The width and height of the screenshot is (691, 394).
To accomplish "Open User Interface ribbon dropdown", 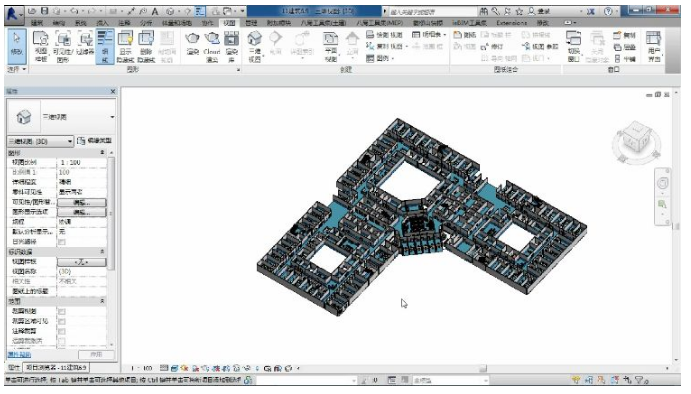I will 654,46.
